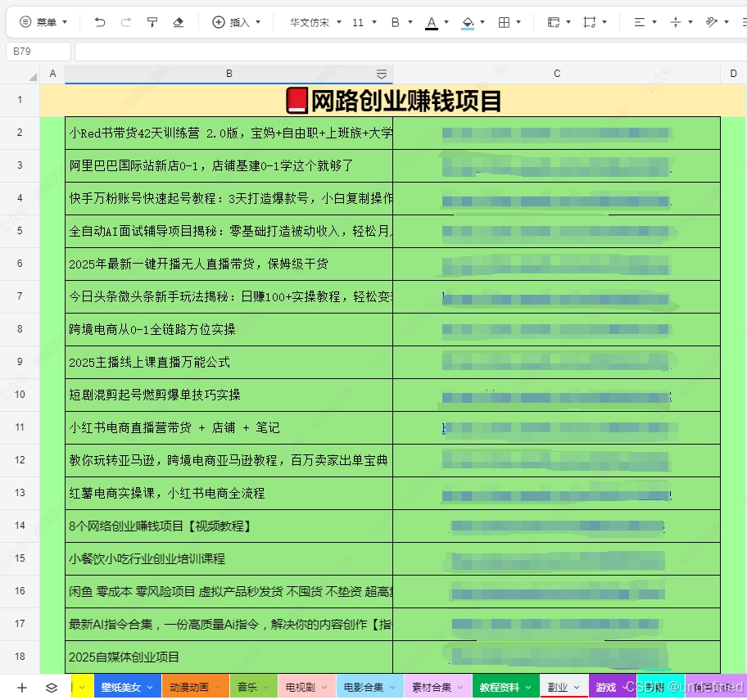
Task: Click the freeze rows and columns icon
Action: pyautogui.click(x=554, y=22)
